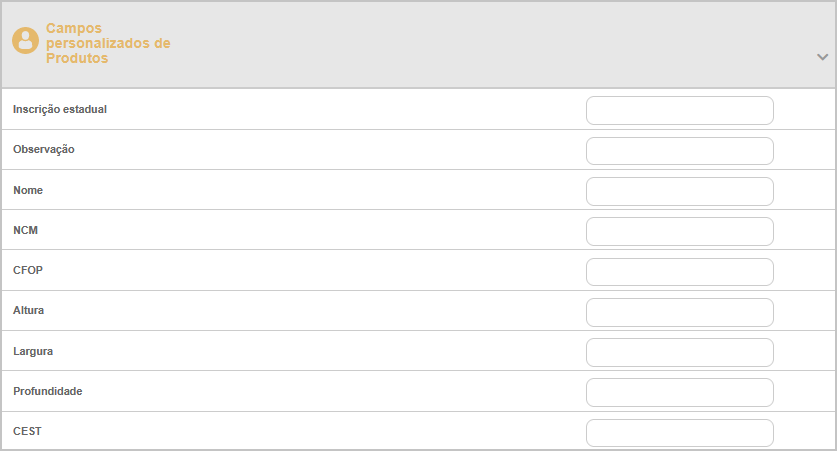Click the Inscrição estadual label
This screenshot has width=837, height=451.
click(60, 109)
